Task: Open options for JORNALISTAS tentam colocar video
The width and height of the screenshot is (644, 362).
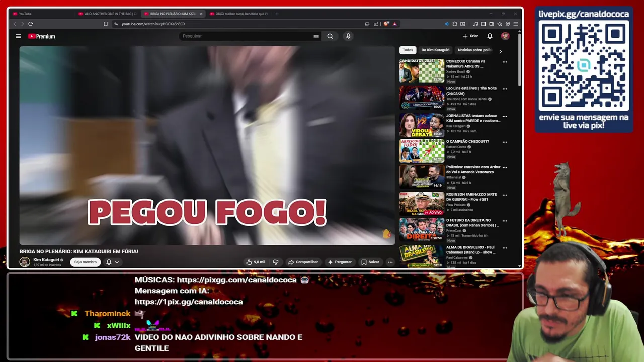Action: coord(505,116)
